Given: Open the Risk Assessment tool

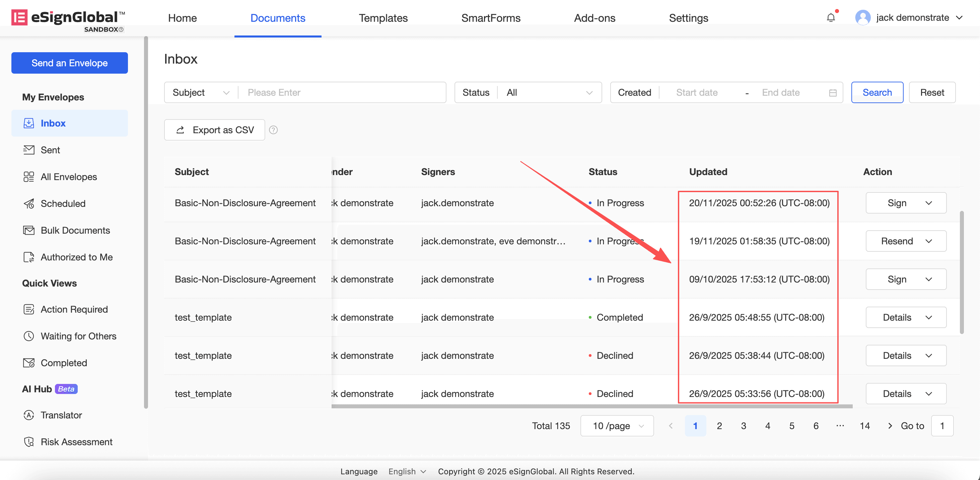Looking at the screenshot, I should (76, 442).
